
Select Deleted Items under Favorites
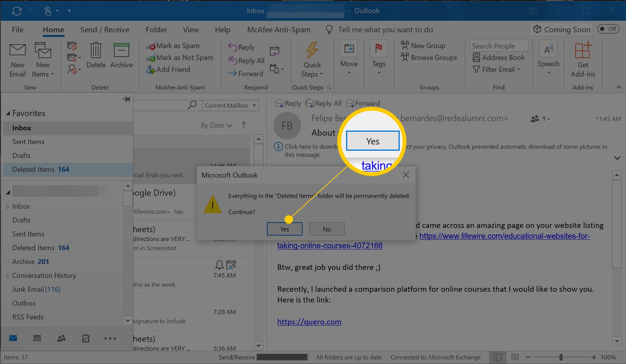[68, 170]
